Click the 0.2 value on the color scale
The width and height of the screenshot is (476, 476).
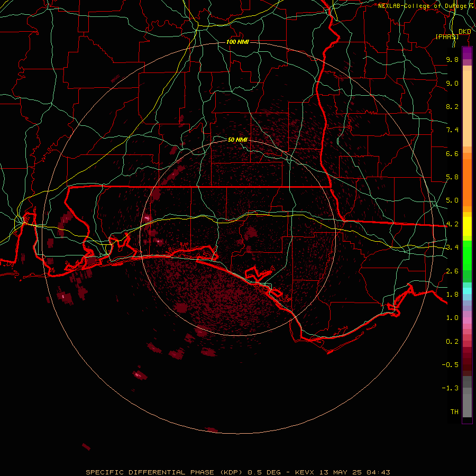pos(452,342)
